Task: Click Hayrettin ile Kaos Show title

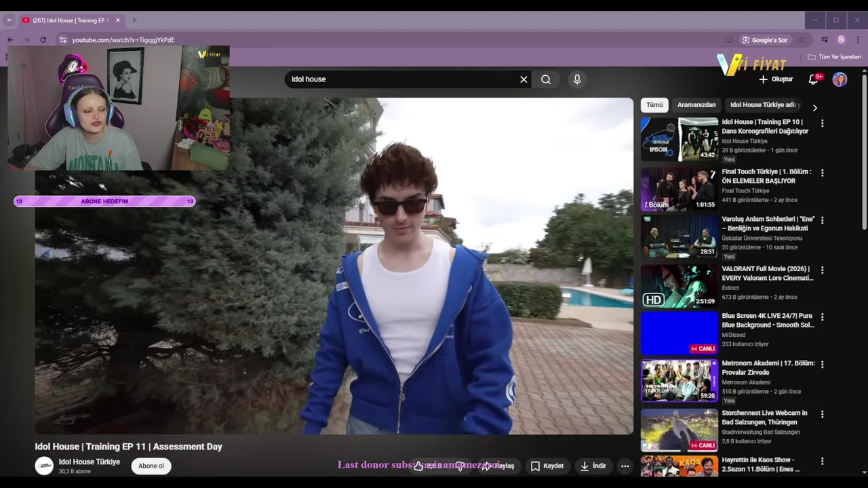Action: pos(760,464)
